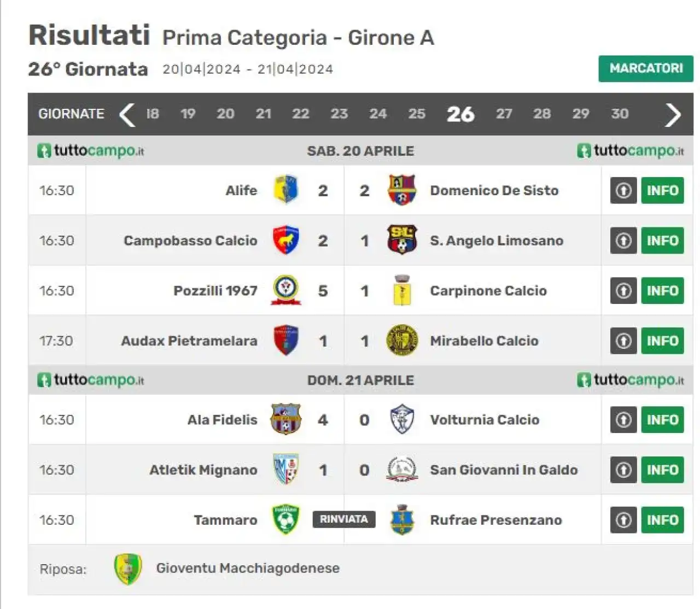Click the RINVIATA match status badge
This screenshot has height=609, width=700.
pos(344,519)
